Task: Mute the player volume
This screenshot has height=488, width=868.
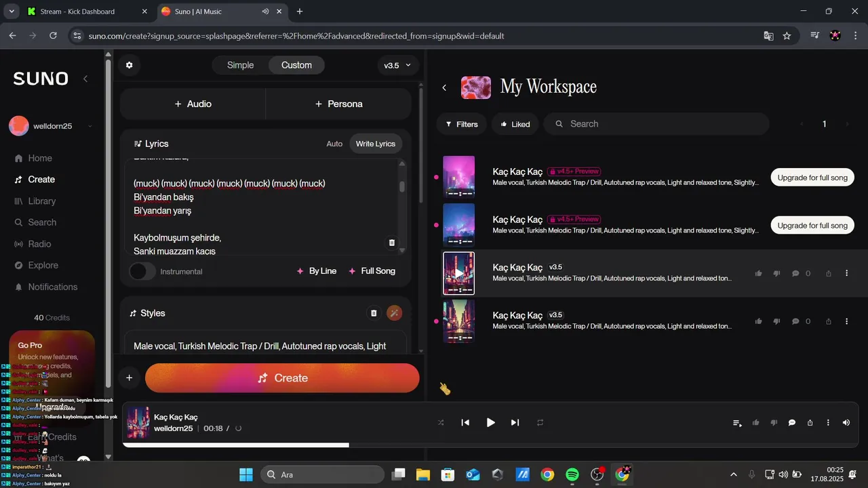Action: [846, 422]
